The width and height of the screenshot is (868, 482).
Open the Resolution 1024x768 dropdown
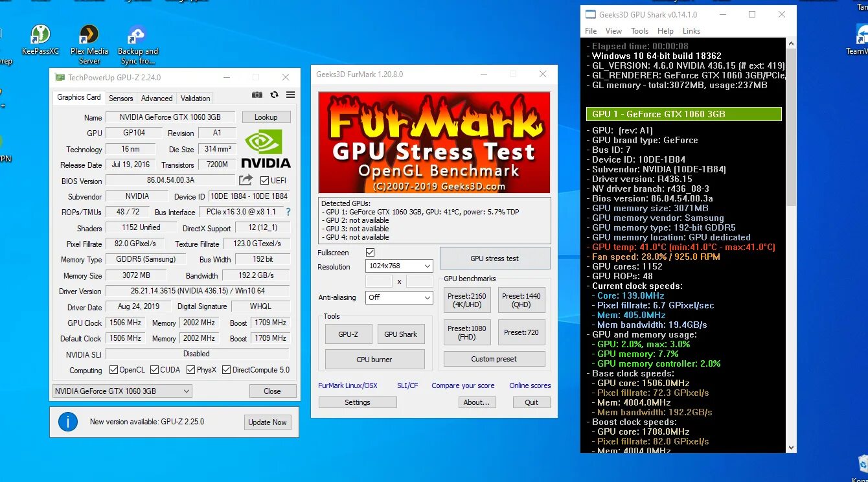399,266
